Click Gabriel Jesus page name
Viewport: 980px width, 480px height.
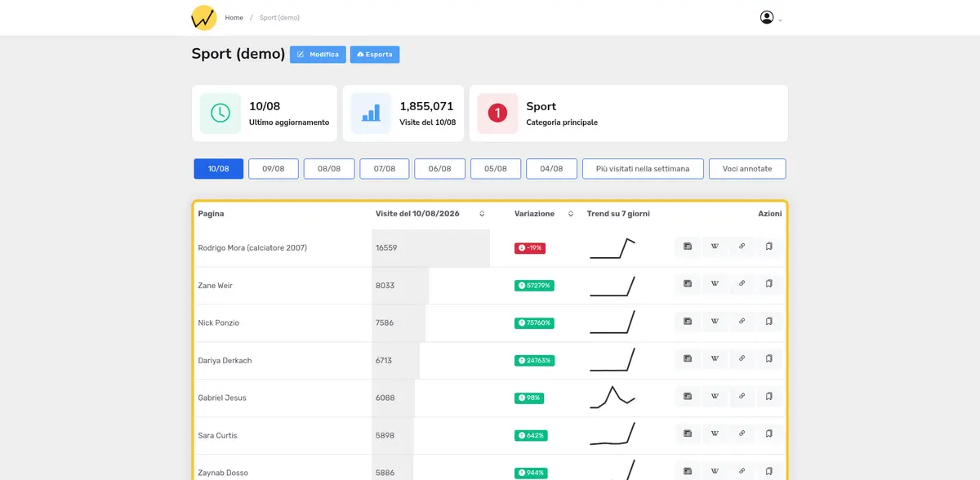[x=222, y=398]
